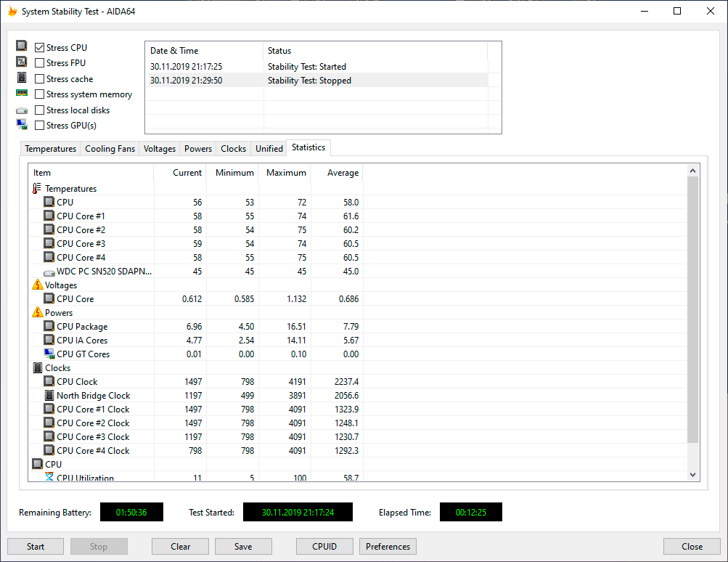Click the icon of CPU Core #3 temperature row

click(x=49, y=243)
